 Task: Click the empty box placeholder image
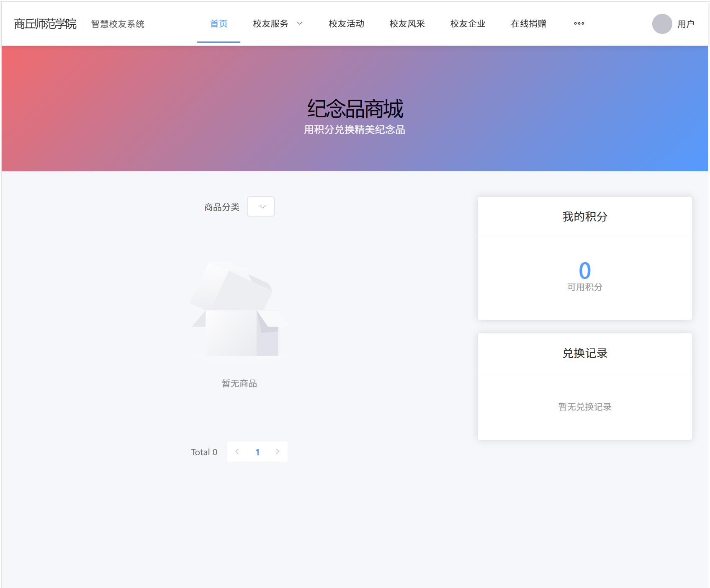pos(239,310)
